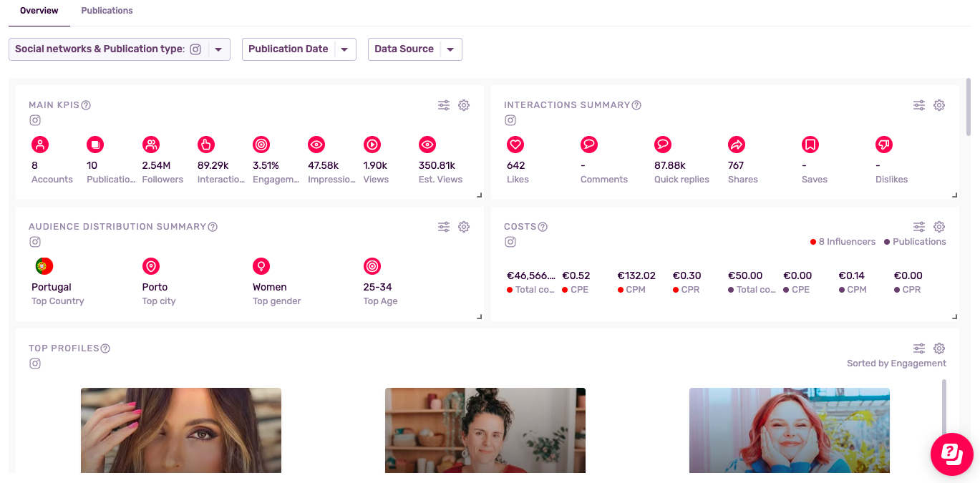Image resolution: width=980 pixels, height=483 pixels.
Task: Toggle the Publications legend item in Costs
Action: [x=915, y=242]
